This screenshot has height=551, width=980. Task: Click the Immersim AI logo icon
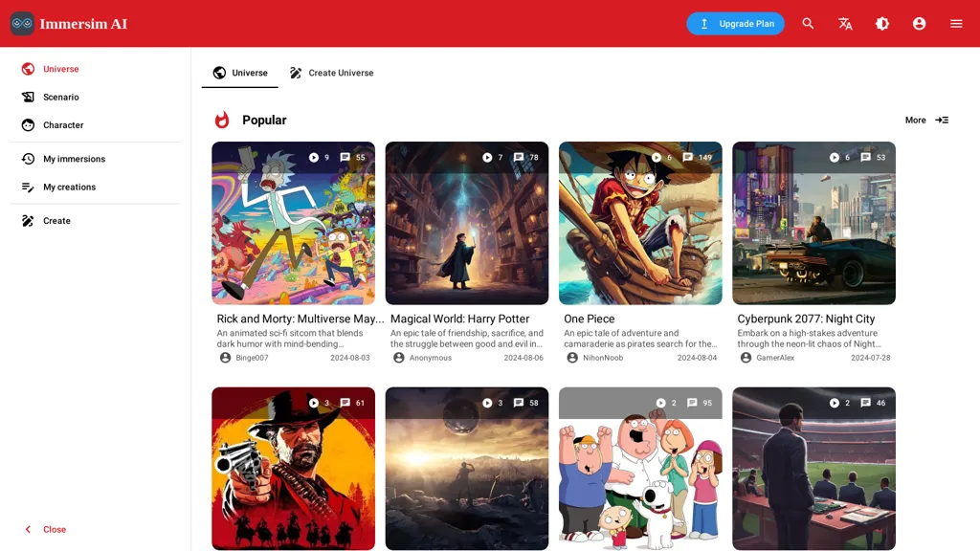(x=22, y=24)
